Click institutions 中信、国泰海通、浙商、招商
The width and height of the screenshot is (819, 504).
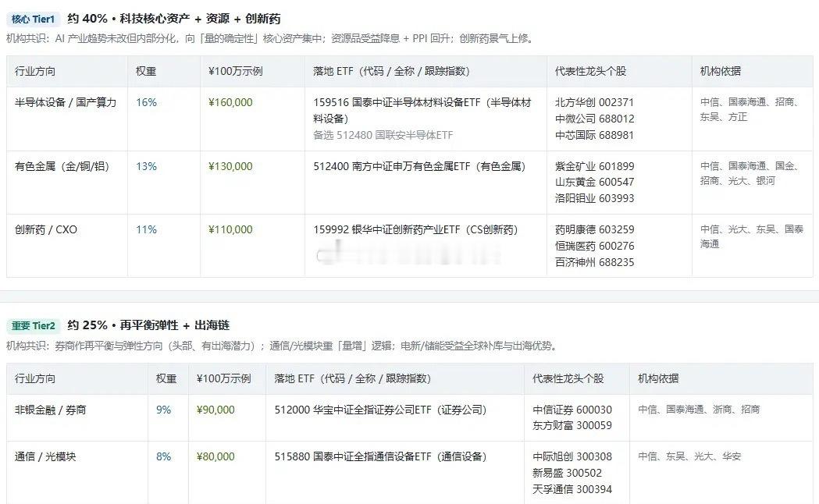[x=699, y=410]
